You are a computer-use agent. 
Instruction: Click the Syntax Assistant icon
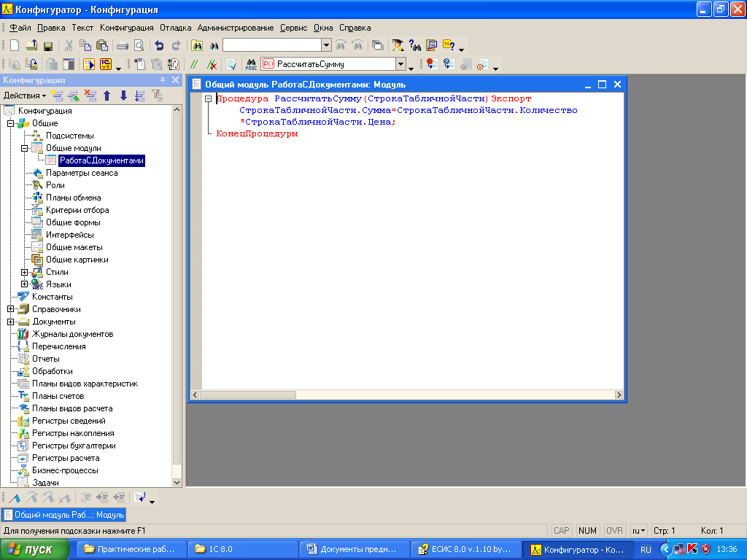coord(398,45)
